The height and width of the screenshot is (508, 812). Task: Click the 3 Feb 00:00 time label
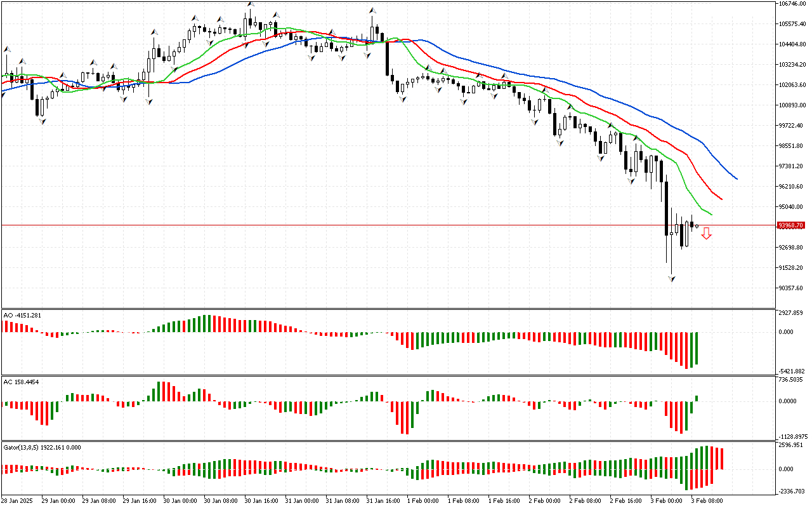pos(667,501)
